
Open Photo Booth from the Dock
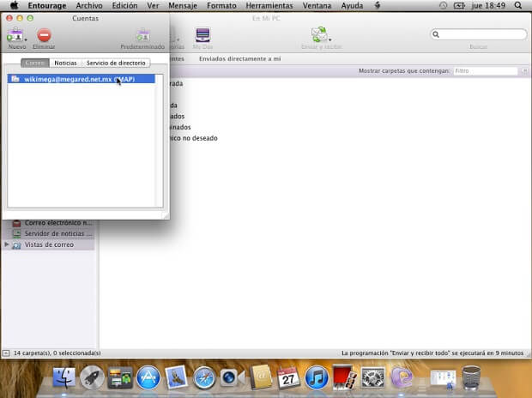[344, 377]
